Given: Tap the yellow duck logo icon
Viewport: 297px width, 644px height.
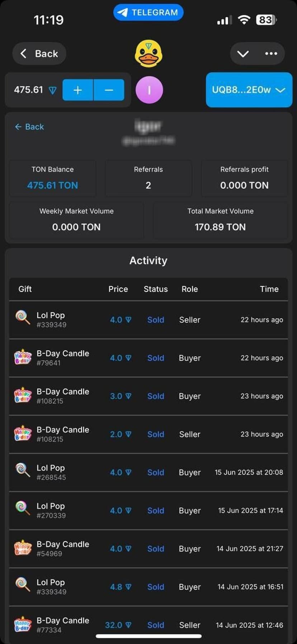Looking at the screenshot, I should 148,54.
